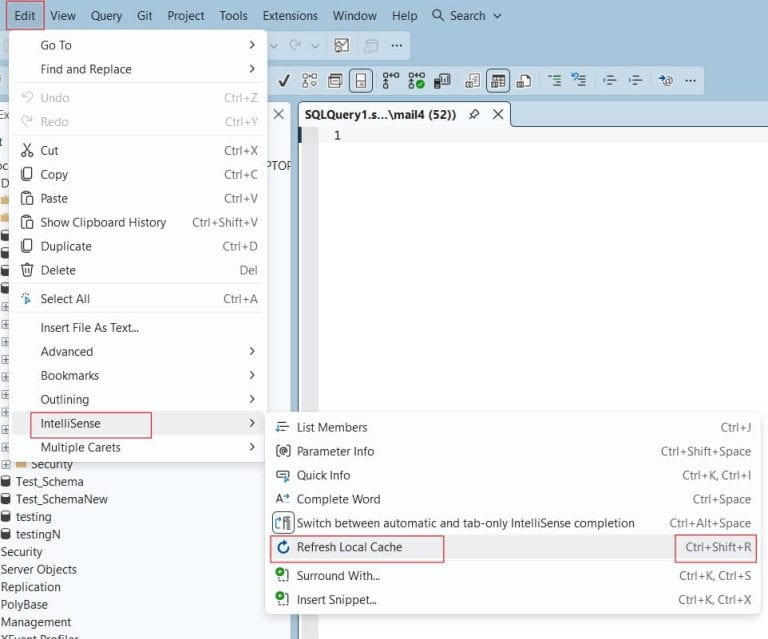Open the Tools menu
Screen dimensions: 768x639
[233, 16]
